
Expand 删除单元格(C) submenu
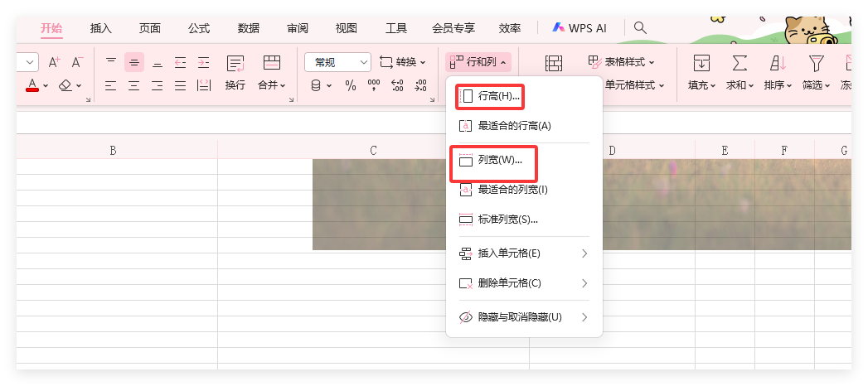(524, 283)
